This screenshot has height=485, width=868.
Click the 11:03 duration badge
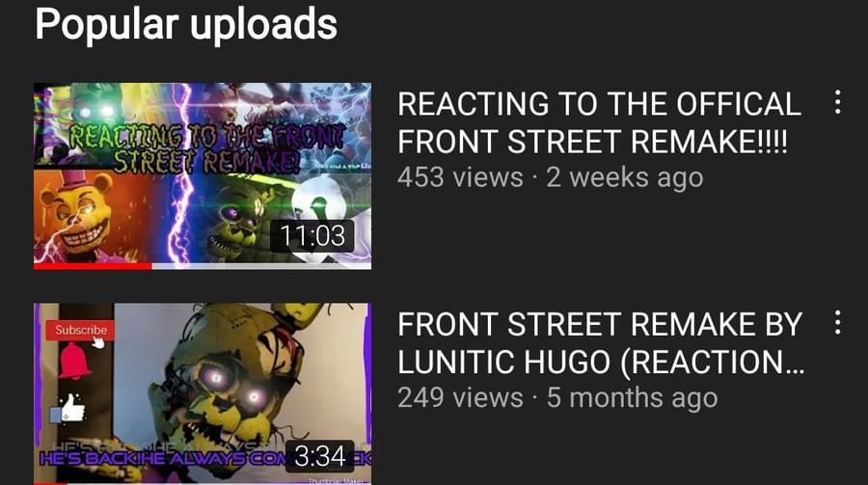[312, 236]
